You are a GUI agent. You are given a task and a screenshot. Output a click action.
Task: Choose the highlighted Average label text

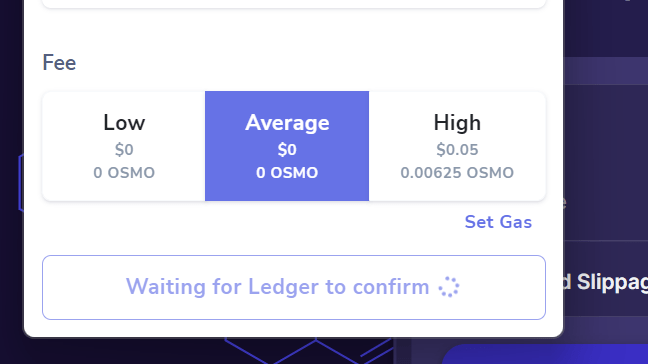click(x=287, y=123)
